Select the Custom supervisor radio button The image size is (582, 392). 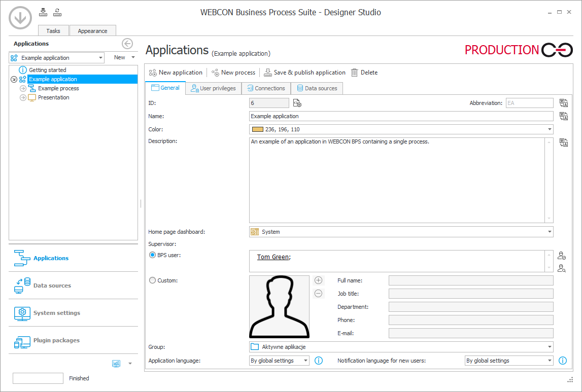click(x=152, y=280)
